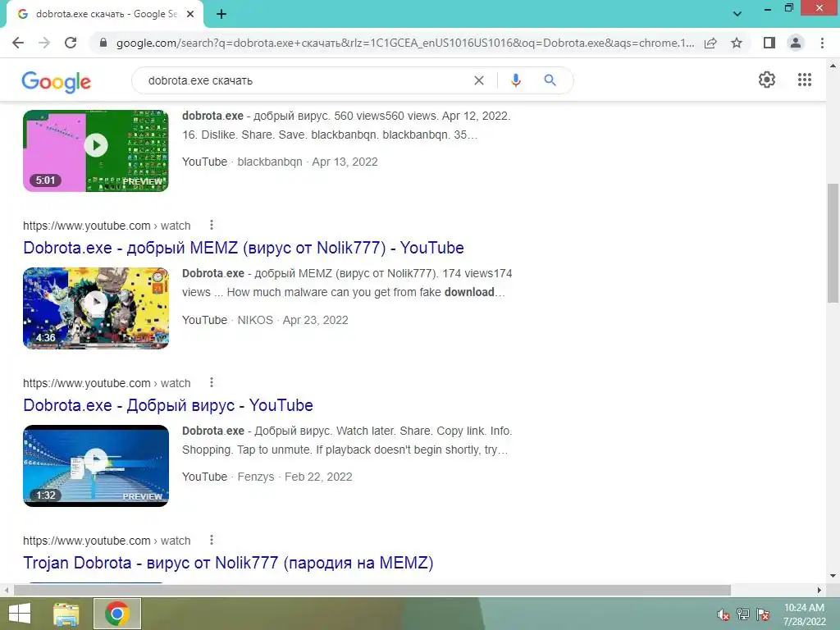Click the muted volume tray icon
Image resolution: width=840 pixels, height=630 pixels.
click(x=723, y=615)
